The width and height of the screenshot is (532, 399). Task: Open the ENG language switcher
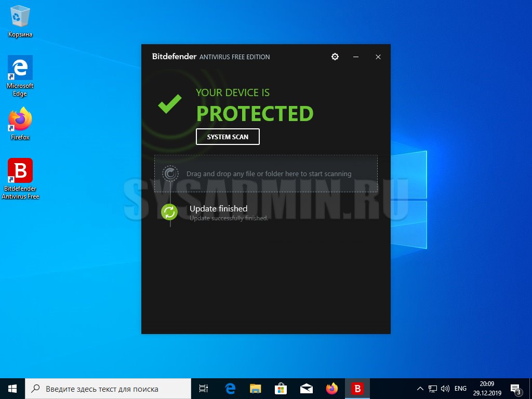pos(460,389)
